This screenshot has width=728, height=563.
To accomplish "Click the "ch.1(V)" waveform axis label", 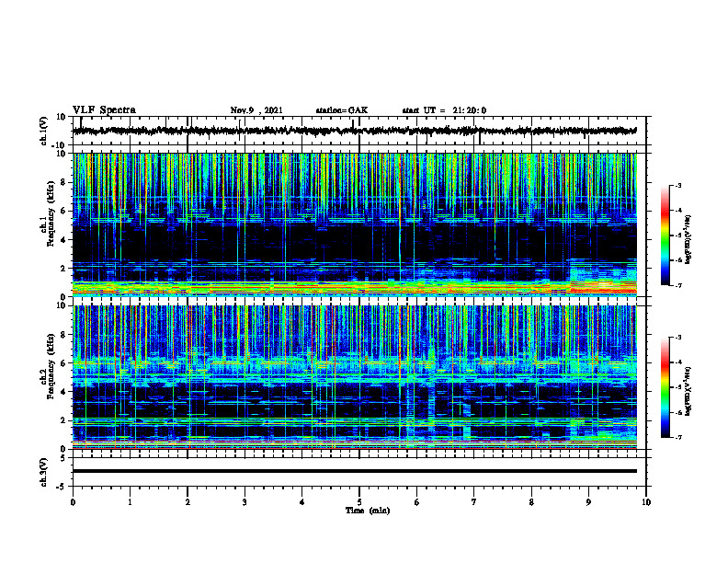I will click(x=44, y=131).
